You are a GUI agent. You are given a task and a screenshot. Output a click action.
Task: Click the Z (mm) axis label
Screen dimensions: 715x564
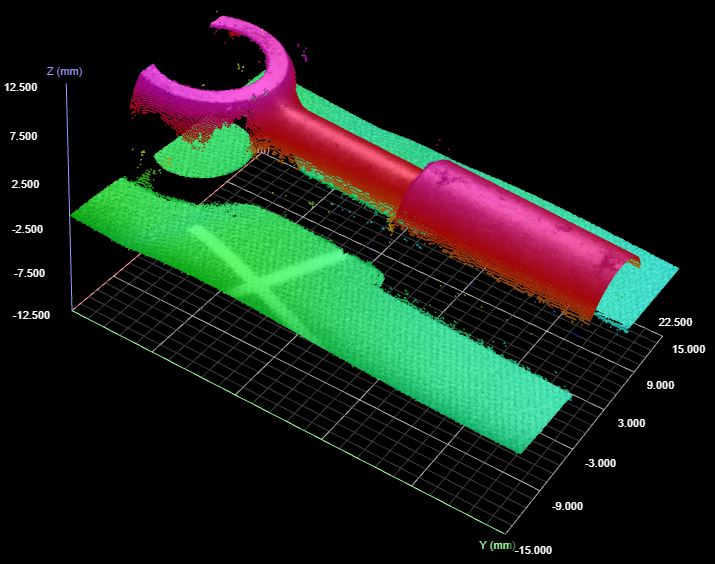64,72
